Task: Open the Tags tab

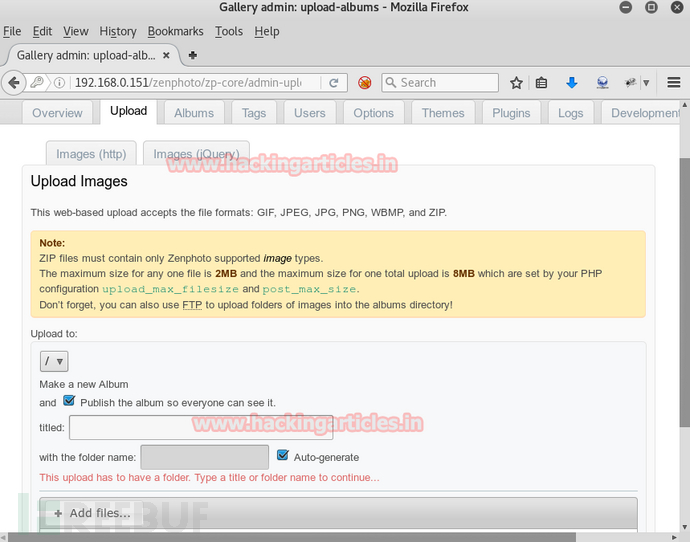Action: [x=254, y=113]
